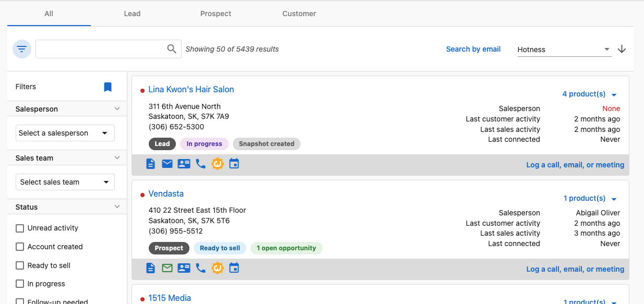The height and width of the screenshot is (304, 644).
Task: Open contact card icon for Vendasta
Action: tap(184, 269)
